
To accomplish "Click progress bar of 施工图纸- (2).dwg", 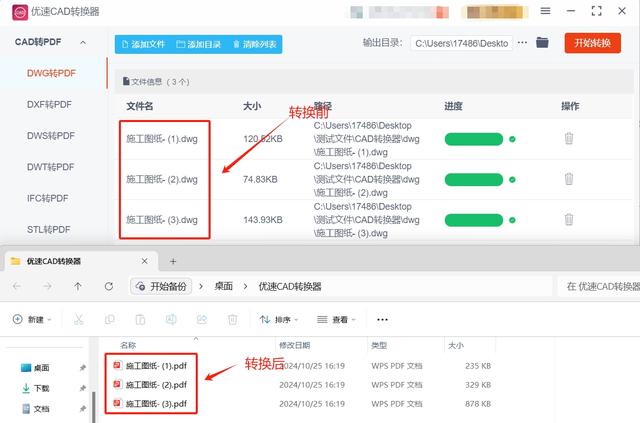I will point(474,180).
